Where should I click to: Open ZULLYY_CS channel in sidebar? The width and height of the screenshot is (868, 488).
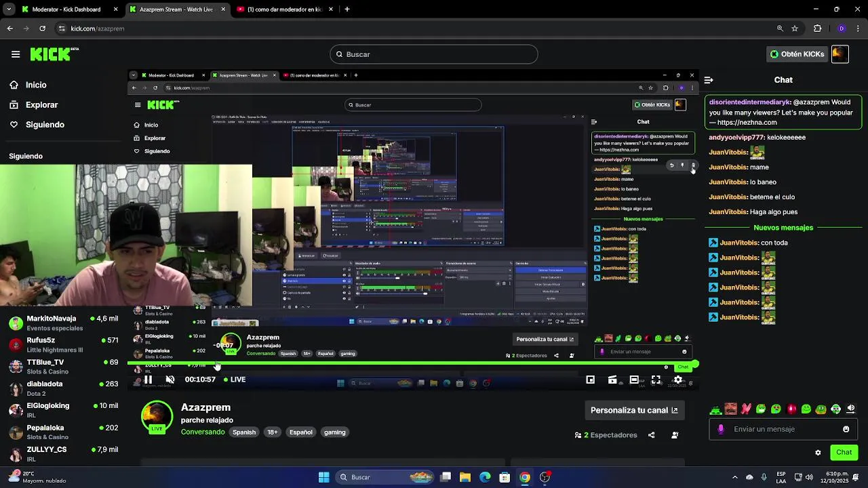[x=63, y=453]
